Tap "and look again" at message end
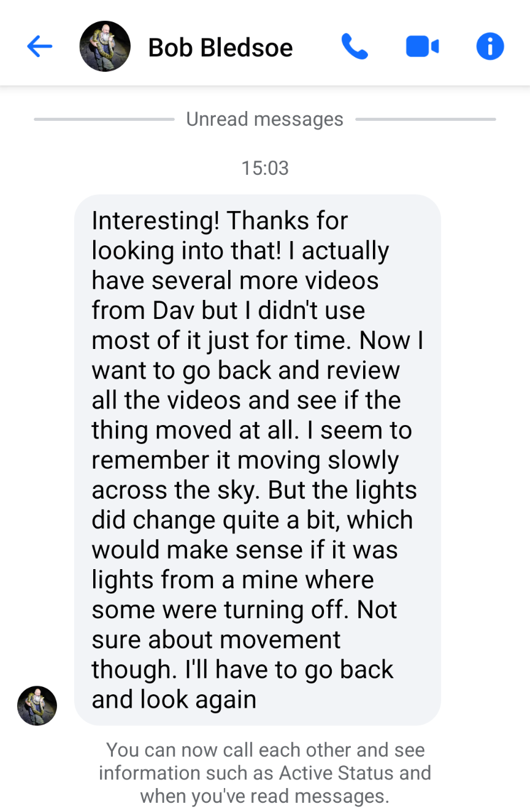Image resolution: width=530 pixels, height=812 pixels. point(174,699)
